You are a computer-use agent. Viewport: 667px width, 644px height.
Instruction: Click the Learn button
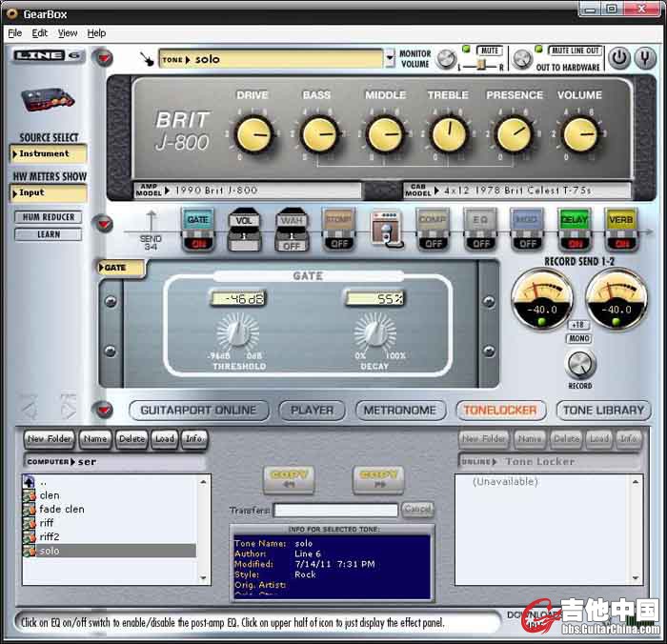click(x=49, y=234)
